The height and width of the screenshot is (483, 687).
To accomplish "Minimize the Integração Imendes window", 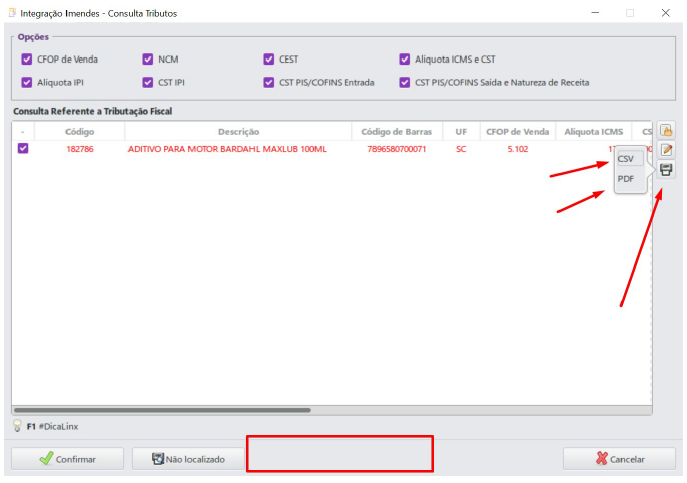I will coord(595,13).
